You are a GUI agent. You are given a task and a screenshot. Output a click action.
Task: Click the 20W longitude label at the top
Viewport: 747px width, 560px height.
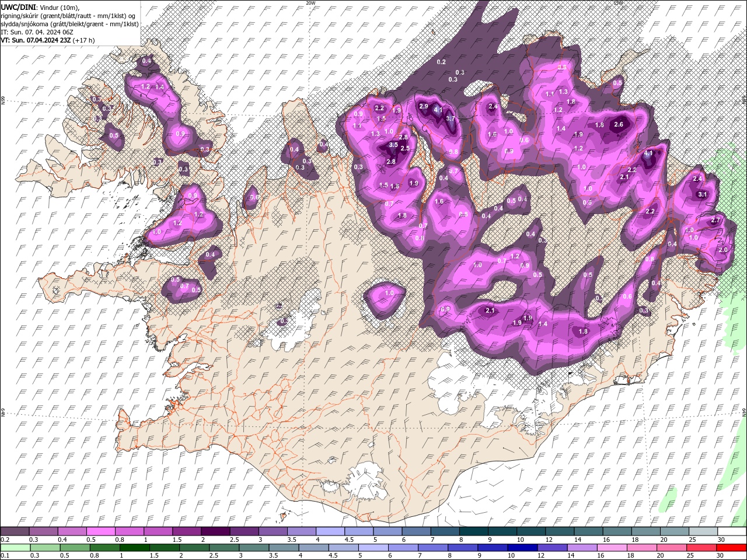310,3
